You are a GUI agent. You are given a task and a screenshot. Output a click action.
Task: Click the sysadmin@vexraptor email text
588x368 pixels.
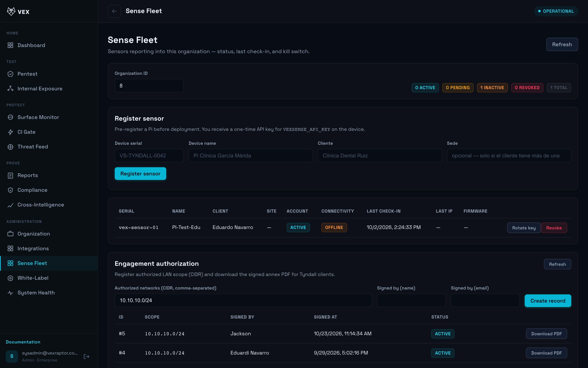(x=50, y=353)
